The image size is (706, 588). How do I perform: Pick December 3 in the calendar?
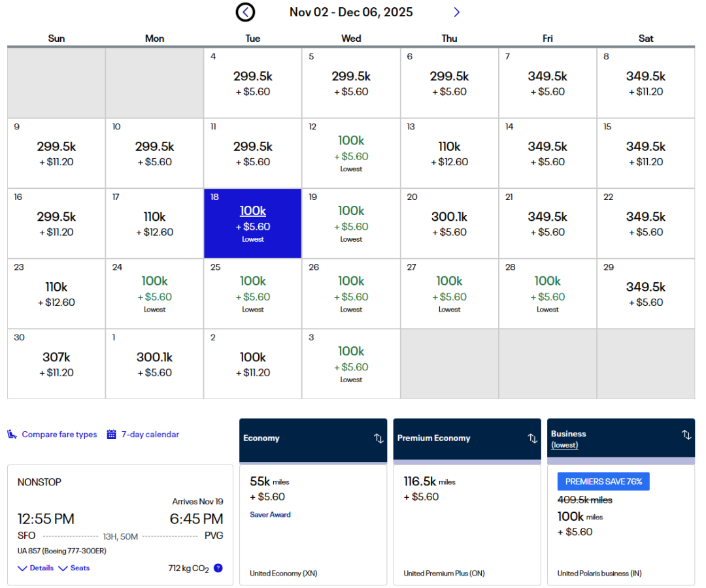(351, 364)
